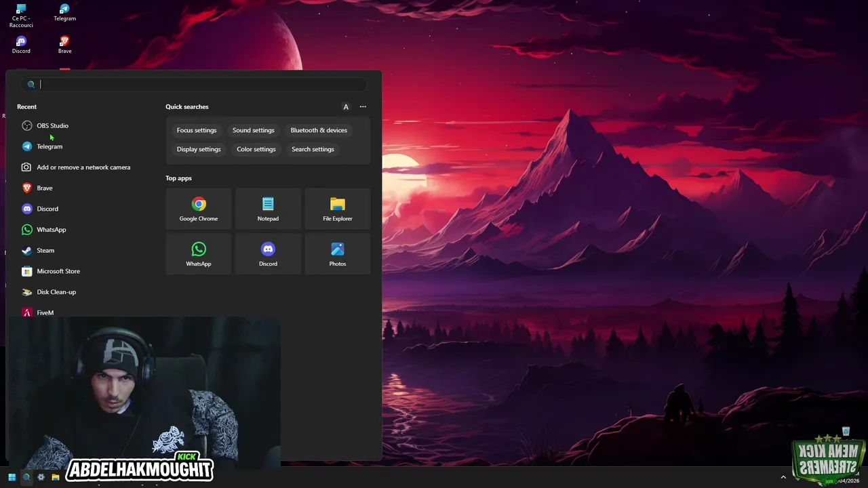Open Microsoft Store from the Recent list
868x488 pixels.
point(51,271)
